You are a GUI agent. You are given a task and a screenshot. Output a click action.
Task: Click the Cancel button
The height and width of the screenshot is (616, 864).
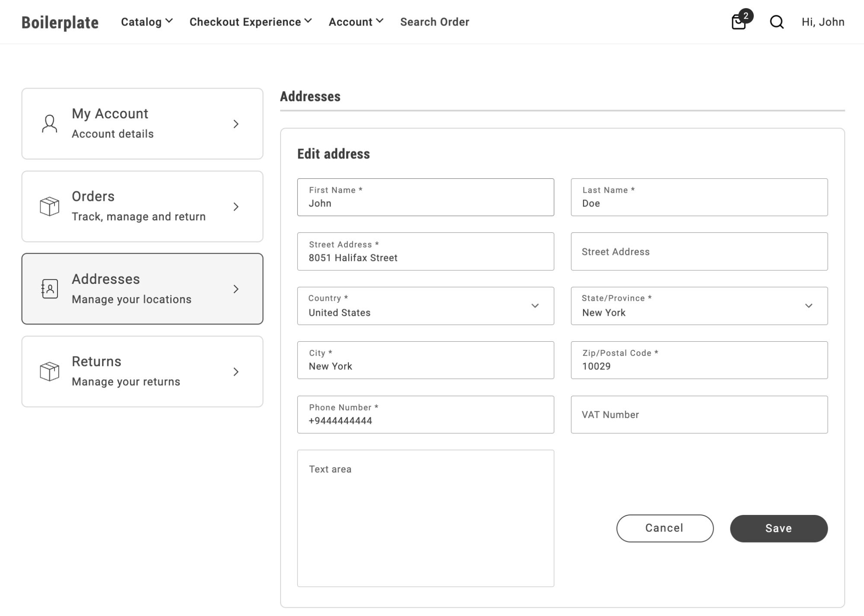664,528
